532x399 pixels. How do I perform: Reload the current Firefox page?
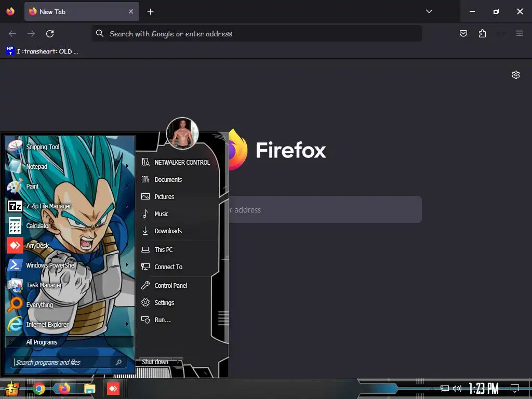(50, 34)
